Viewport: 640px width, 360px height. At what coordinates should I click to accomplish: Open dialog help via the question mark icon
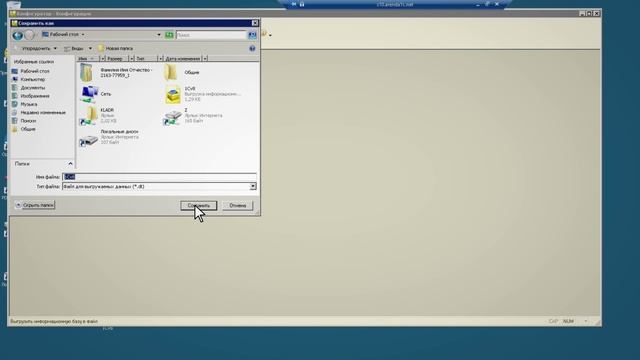coord(252,49)
